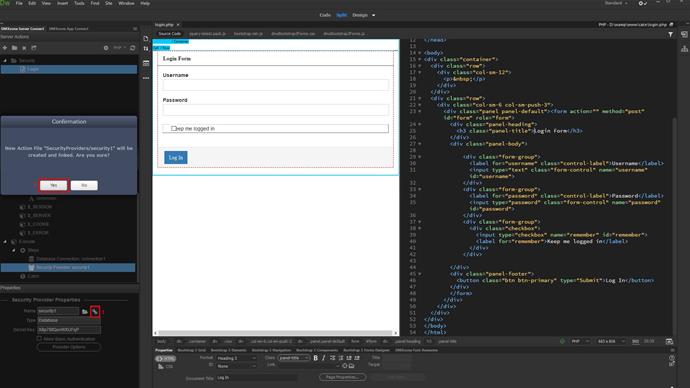Viewport: 690px width, 388px height.
Task: Select the Source Code related file
Action: (170, 33)
